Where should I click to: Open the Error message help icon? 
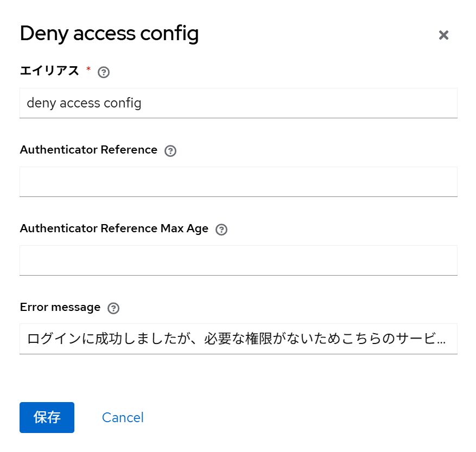point(113,308)
